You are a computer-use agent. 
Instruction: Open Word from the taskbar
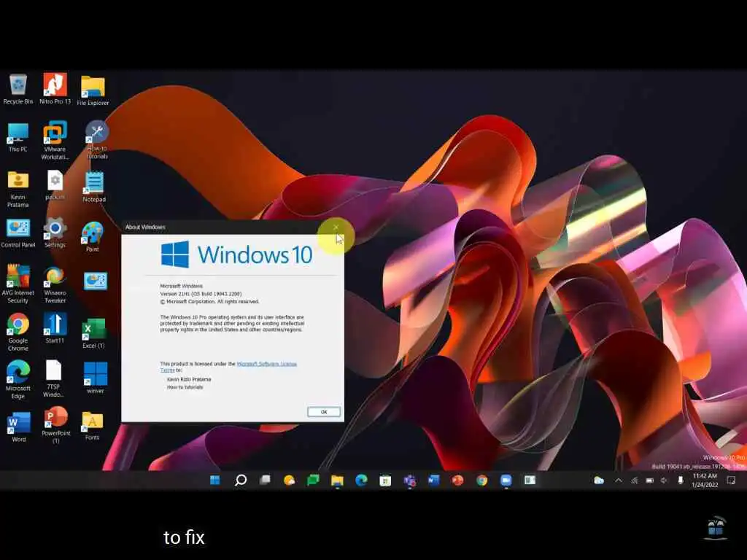[433, 480]
